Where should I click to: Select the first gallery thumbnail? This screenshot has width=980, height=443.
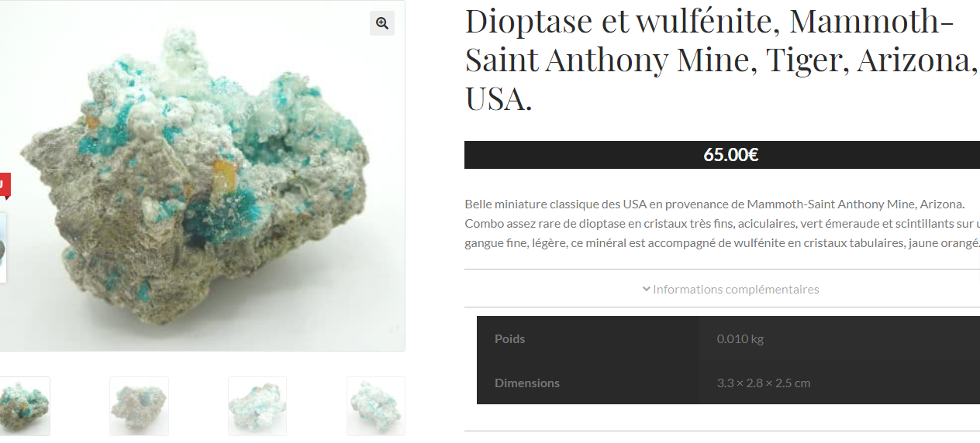click(x=23, y=406)
